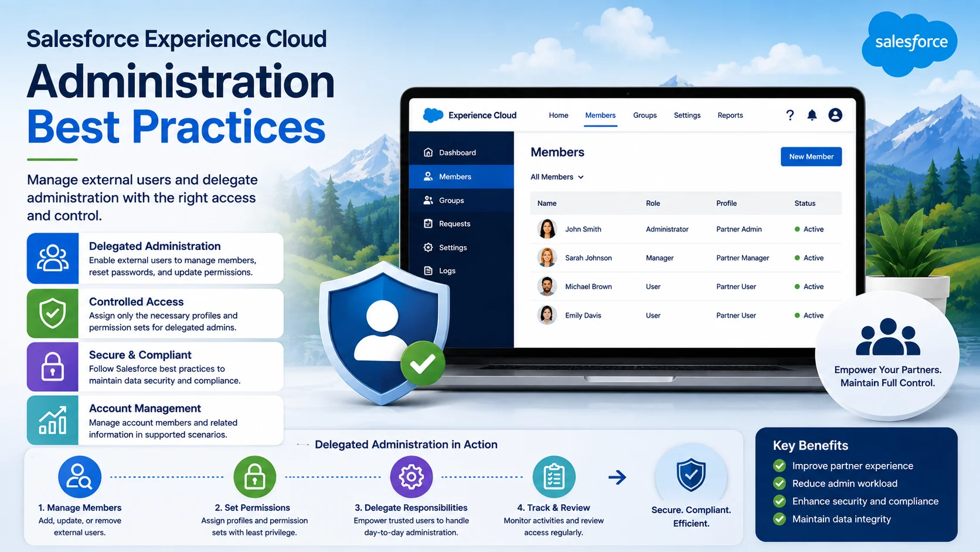Click the large blue shield with user icon

pyautogui.click(x=384, y=333)
